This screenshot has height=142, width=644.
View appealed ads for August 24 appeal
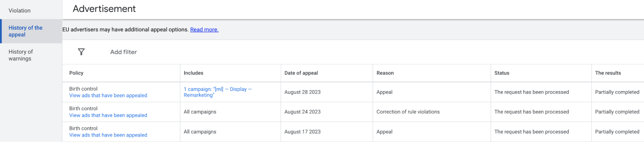[108, 115]
